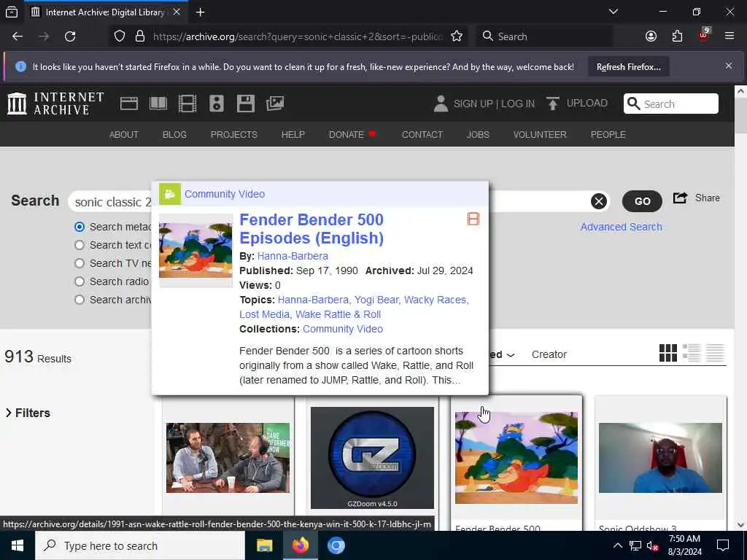Viewport: 747px width, 560px height.
Task: Open the sort-by date dropdown arrow
Action: pyautogui.click(x=511, y=355)
